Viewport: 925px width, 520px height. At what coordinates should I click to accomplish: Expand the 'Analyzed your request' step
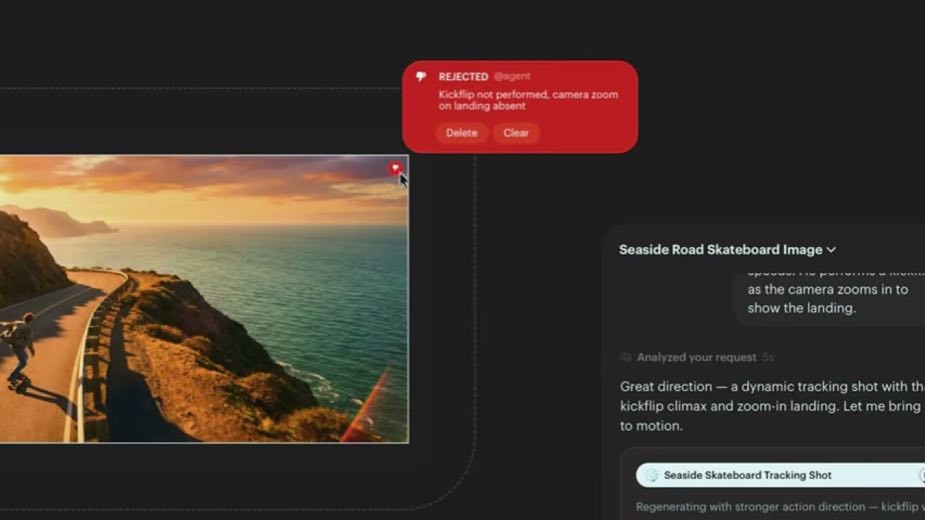(x=697, y=357)
